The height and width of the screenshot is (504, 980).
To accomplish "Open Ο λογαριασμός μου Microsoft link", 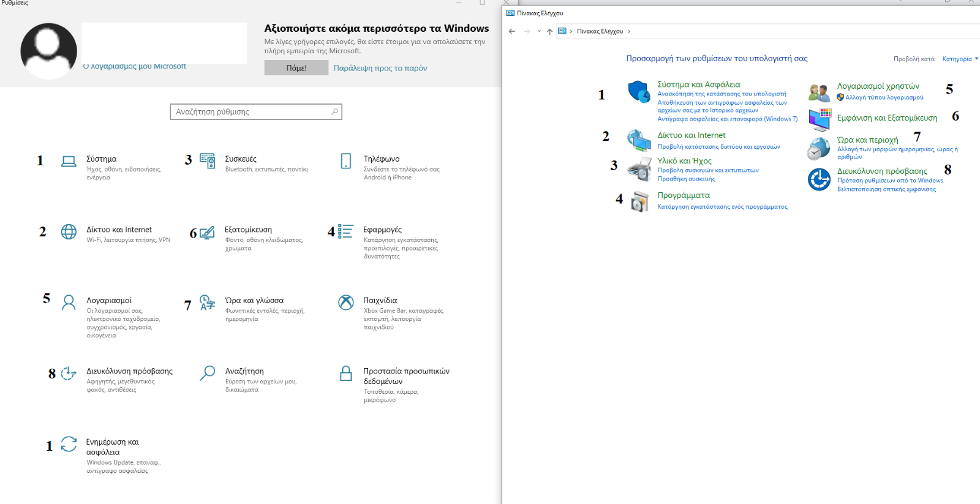I will pos(135,66).
